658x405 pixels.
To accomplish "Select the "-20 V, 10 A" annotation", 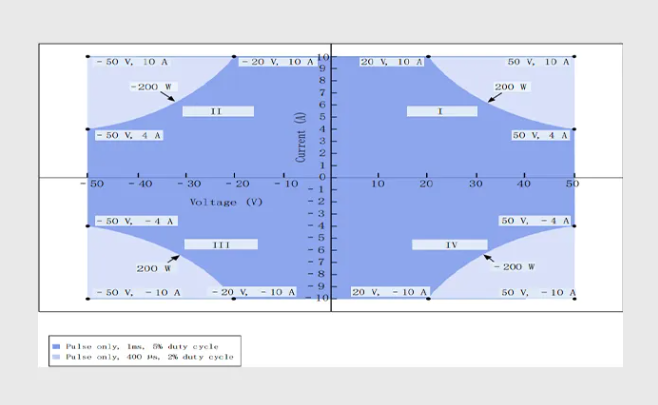I will tap(277, 62).
